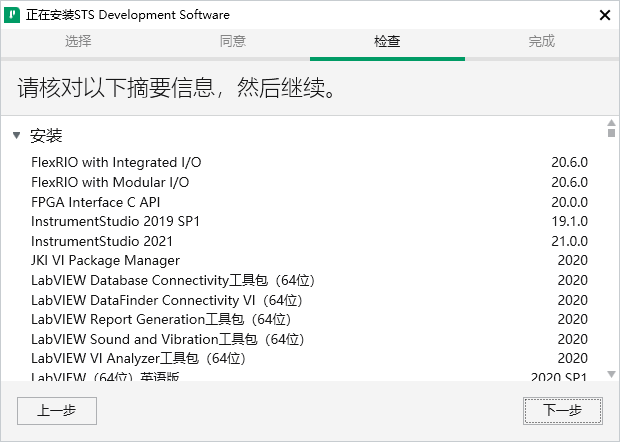620x442 pixels.
Task: Switch to the 同意 step tab
Action: 232,41
